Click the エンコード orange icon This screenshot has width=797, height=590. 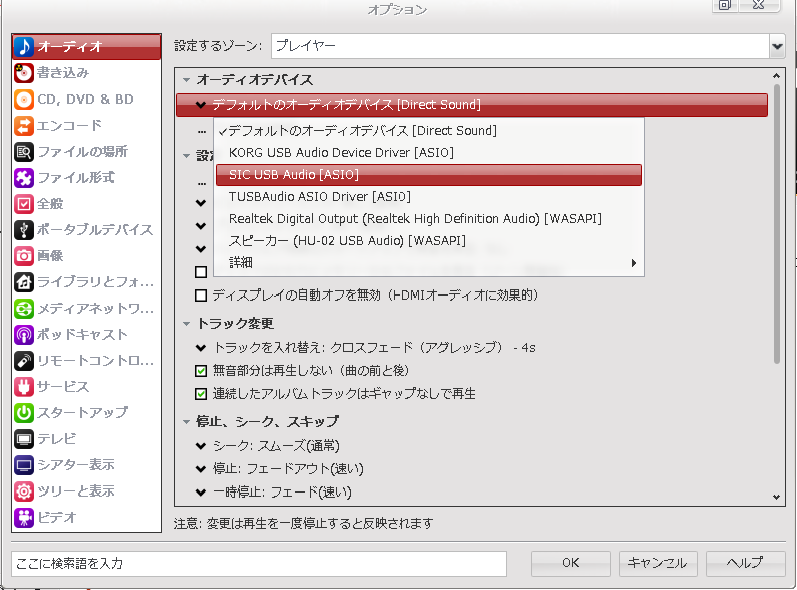click(24, 125)
